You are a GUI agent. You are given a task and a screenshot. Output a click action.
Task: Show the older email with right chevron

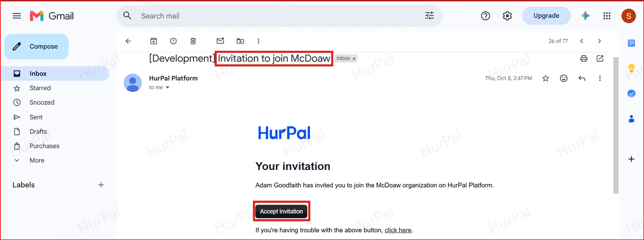click(599, 41)
